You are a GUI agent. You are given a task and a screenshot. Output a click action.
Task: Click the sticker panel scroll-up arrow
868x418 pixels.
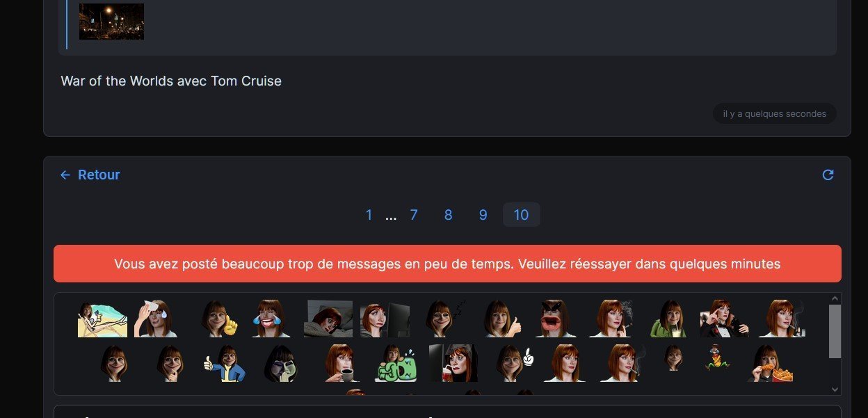835,298
